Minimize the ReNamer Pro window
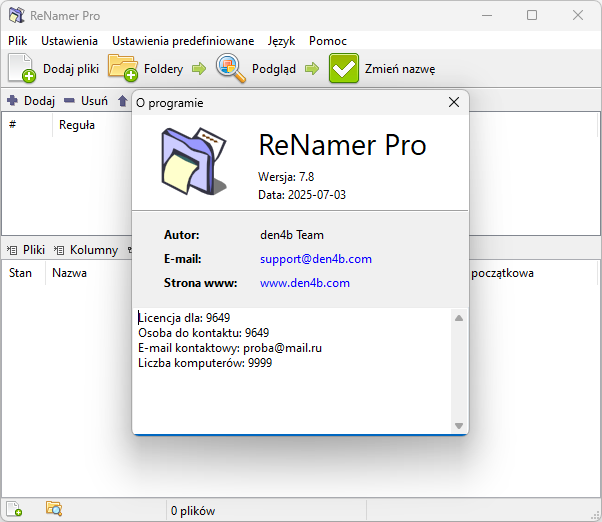This screenshot has height=522, width=602. [487, 15]
